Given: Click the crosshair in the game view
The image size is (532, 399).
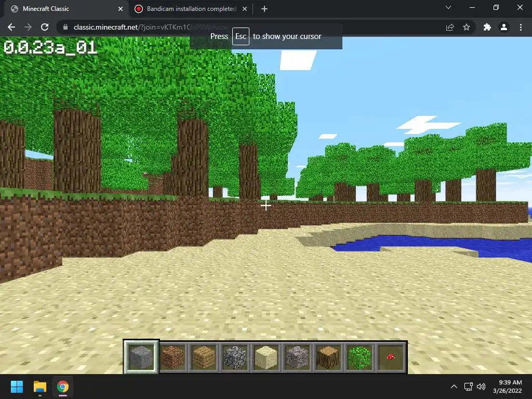Looking at the screenshot, I should coord(265,205).
